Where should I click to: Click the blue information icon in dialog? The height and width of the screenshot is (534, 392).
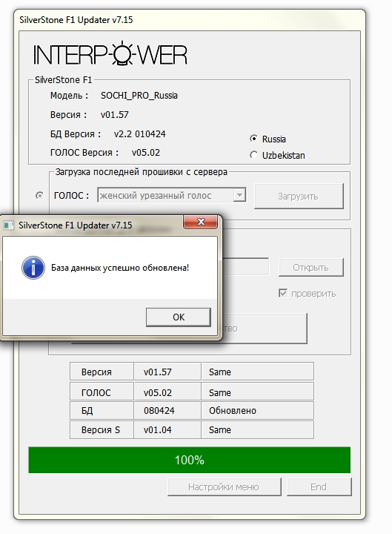33,268
